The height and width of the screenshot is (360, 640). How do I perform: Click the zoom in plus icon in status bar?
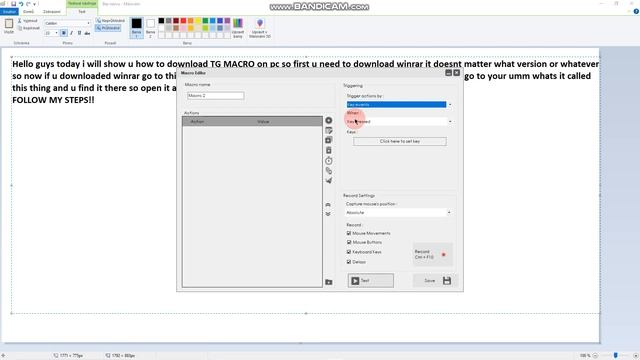[x=636, y=356]
